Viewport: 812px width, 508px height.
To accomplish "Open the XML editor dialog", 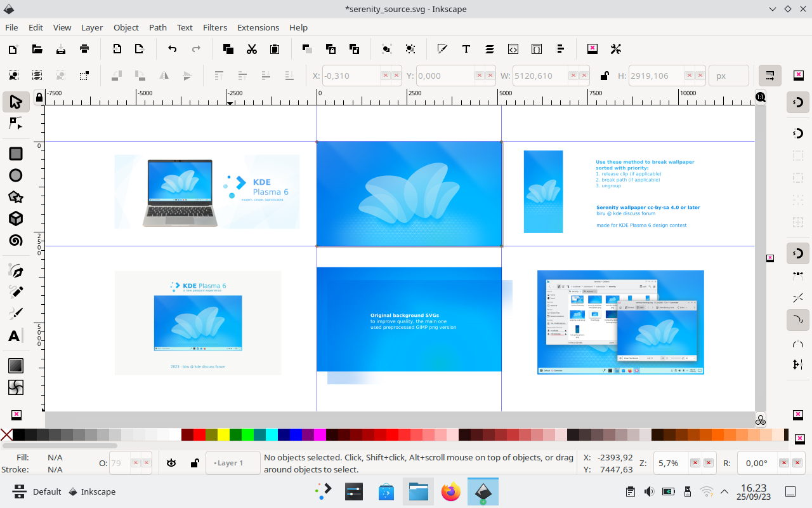I will [x=513, y=49].
